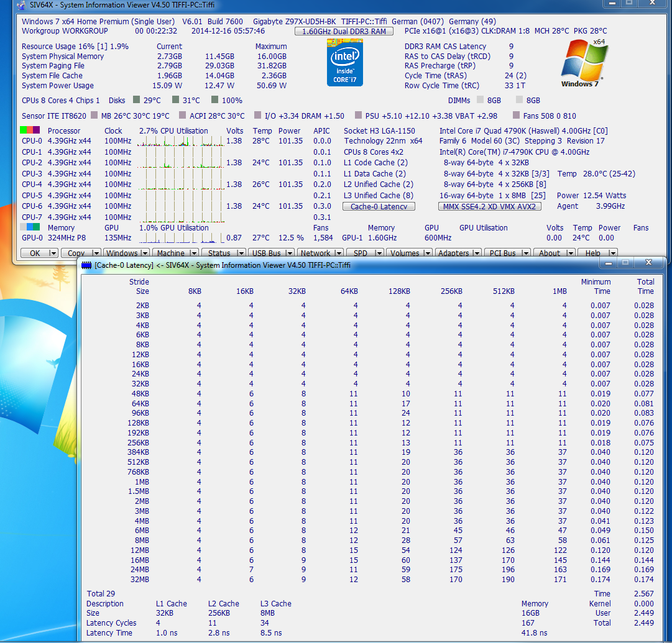Click the Cache-0 Latency window chip icon
This screenshot has height=643, width=672.
coord(86,265)
